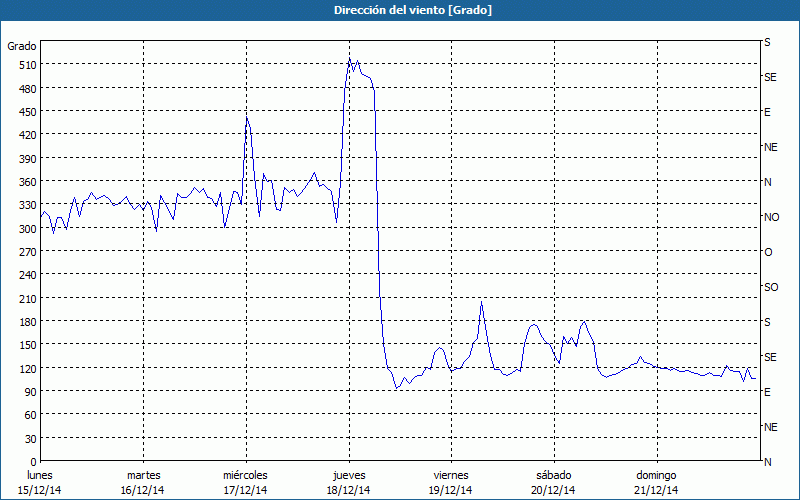Select the "sábado" day label
Screen dimensions: 800x500
pyautogui.click(x=553, y=474)
